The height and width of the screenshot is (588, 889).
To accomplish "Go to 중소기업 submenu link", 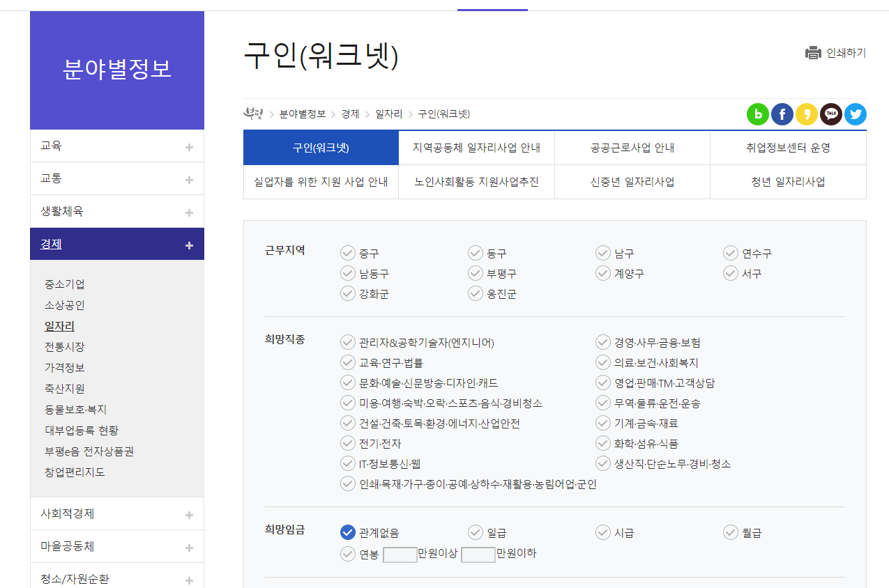I will click(x=65, y=284).
